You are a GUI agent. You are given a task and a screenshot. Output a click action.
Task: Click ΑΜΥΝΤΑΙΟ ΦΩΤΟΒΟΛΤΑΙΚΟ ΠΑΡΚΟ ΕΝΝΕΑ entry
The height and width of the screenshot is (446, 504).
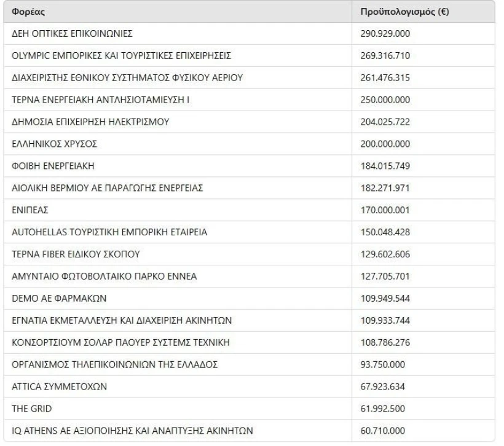pos(104,276)
